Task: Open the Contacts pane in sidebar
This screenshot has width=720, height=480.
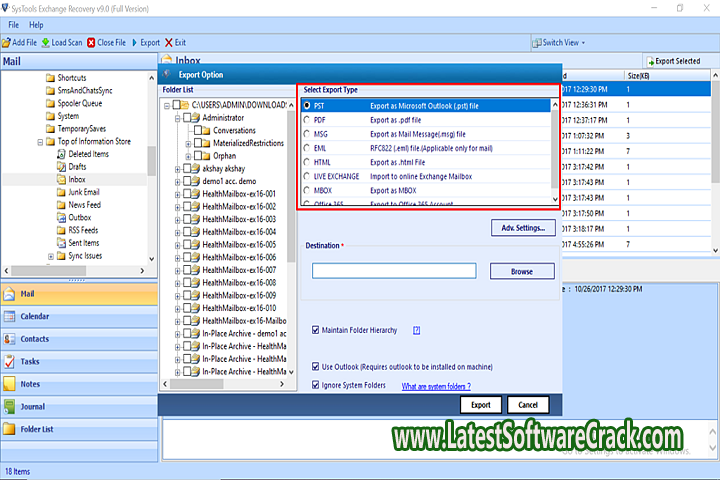Action: click(35, 339)
